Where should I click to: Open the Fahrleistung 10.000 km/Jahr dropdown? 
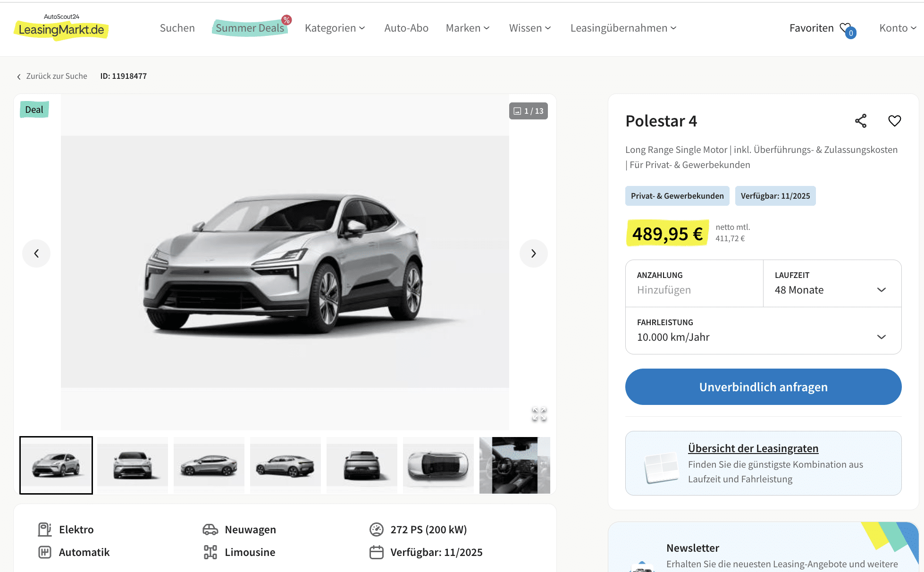(x=764, y=330)
